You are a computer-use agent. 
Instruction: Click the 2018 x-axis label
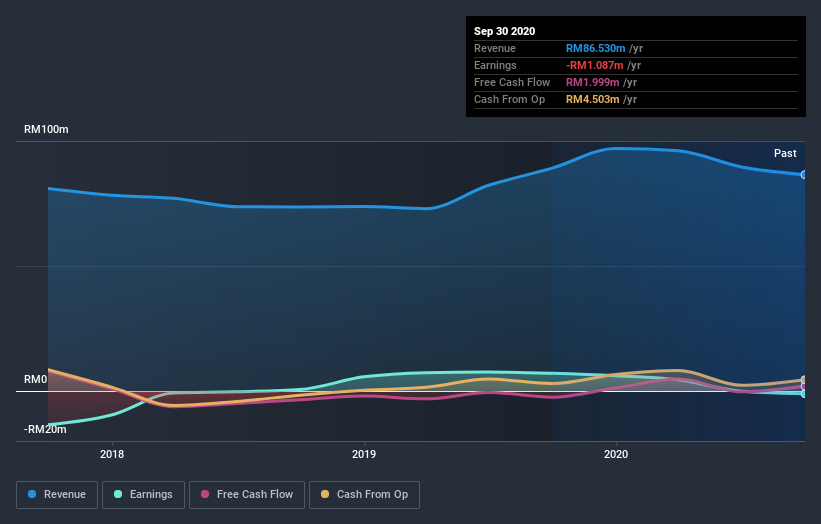coord(112,454)
